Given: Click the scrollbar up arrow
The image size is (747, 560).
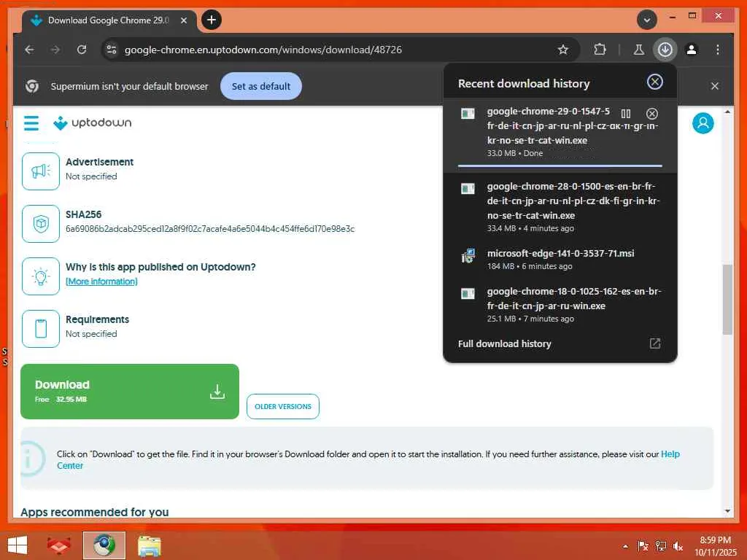Looking at the screenshot, I should [727, 112].
